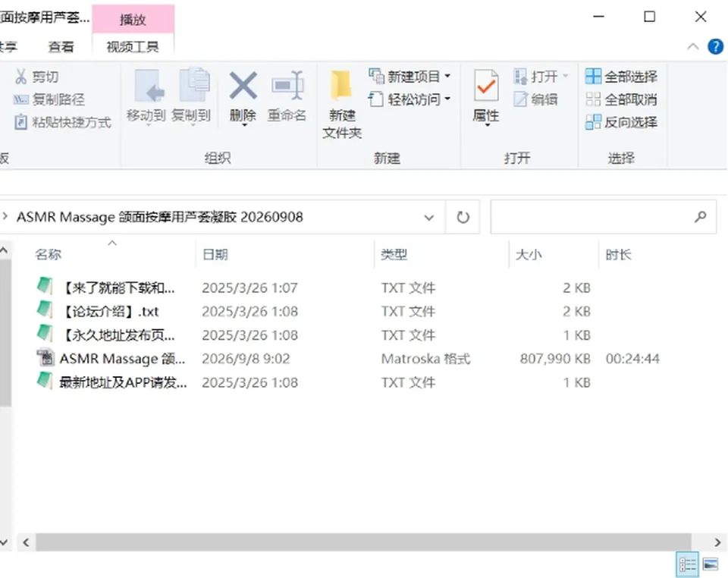This screenshot has height=578, width=728.
Task: Click the Edit (编辑) ribbon button
Action: point(536,99)
